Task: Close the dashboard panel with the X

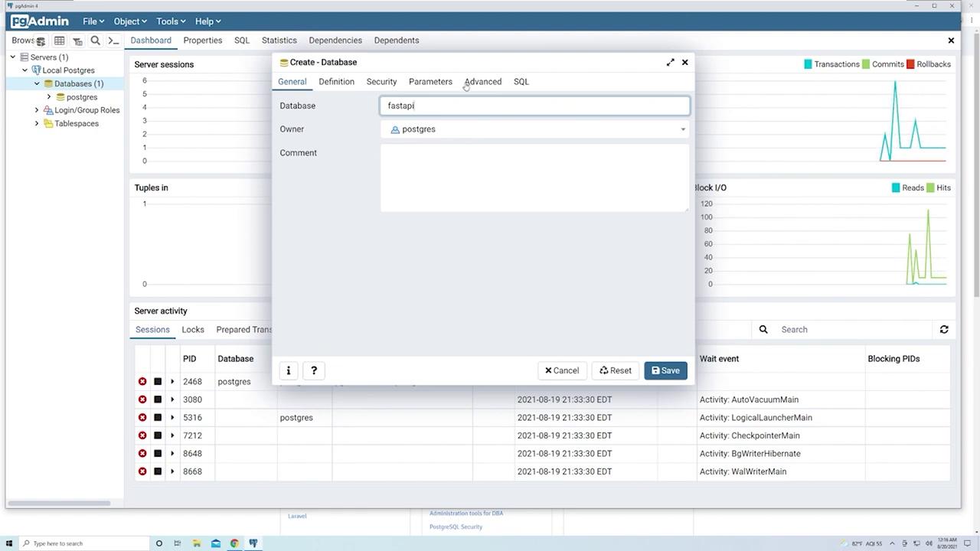Action: tap(951, 41)
